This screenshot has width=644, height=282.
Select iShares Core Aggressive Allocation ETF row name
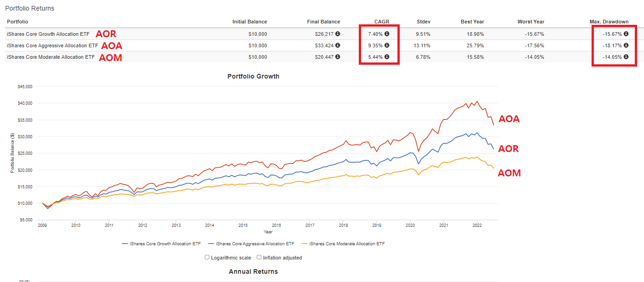point(52,45)
